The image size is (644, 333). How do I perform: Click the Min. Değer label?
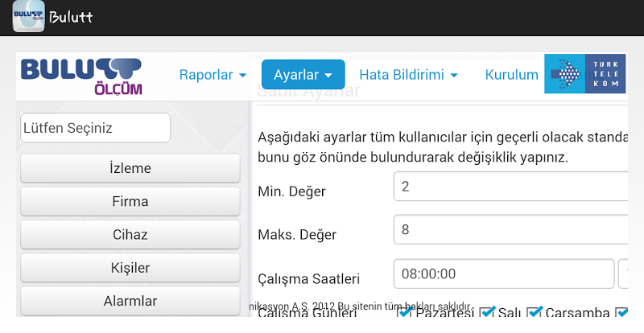coord(291,191)
